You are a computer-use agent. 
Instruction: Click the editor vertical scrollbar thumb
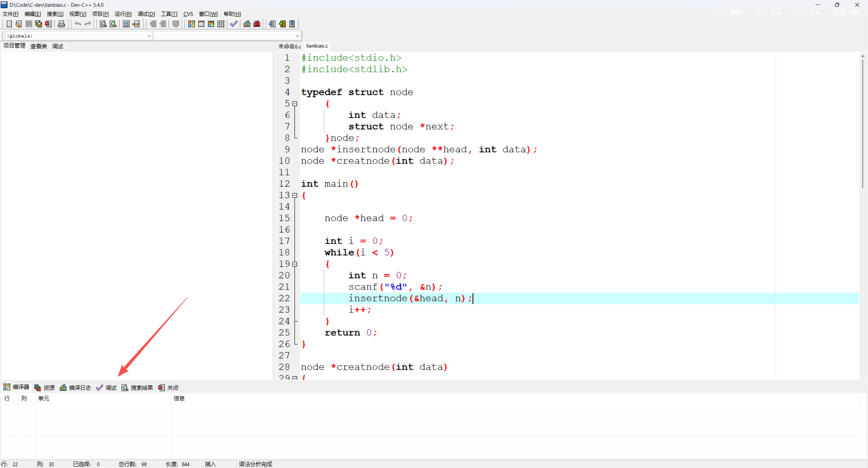[863, 124]
